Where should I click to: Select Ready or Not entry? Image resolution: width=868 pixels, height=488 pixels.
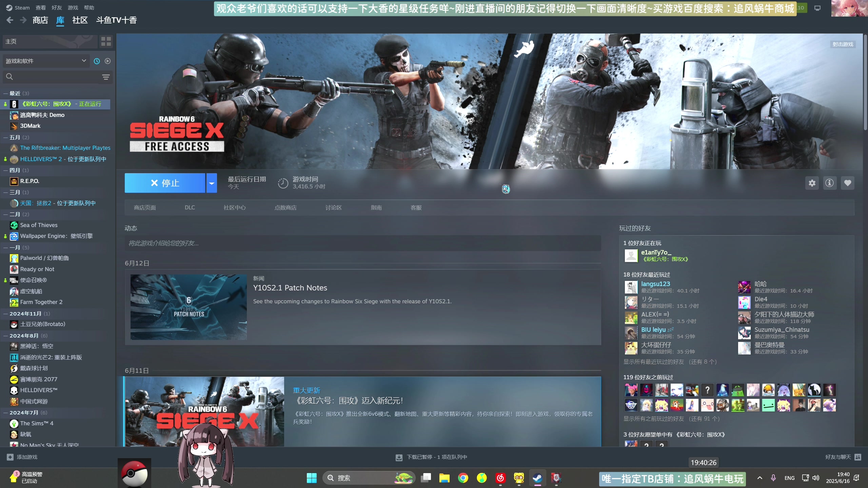point(37,269)
